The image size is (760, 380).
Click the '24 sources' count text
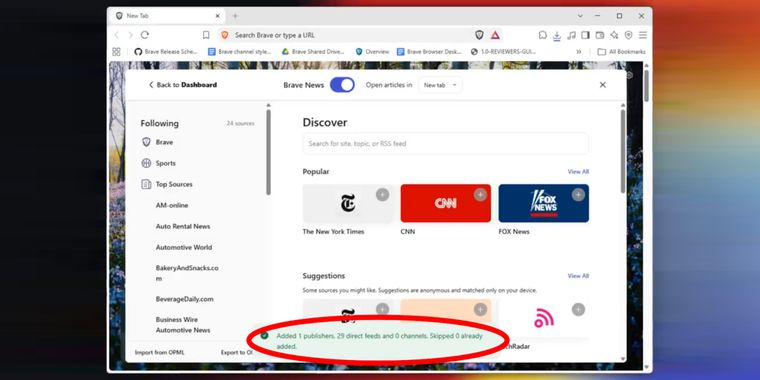pos(240,124)
